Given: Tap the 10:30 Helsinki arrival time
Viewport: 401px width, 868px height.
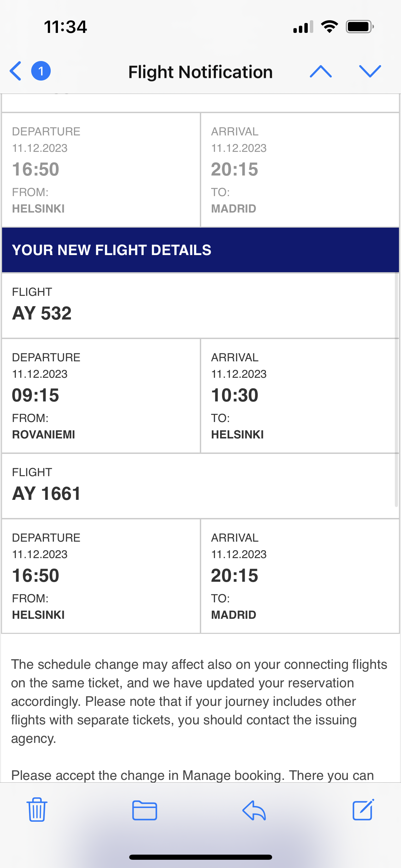Looking at the screenshot, I should pyautogui.click(x=235, y=395).
